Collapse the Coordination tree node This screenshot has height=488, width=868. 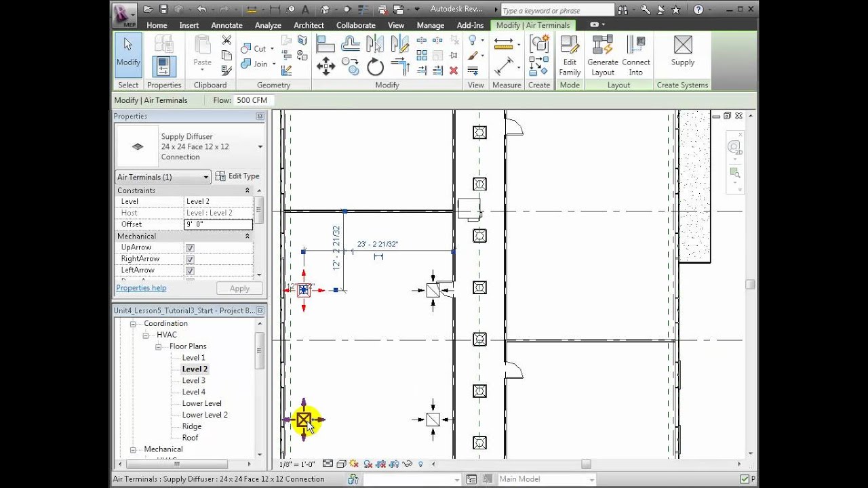tap(134, 324)
